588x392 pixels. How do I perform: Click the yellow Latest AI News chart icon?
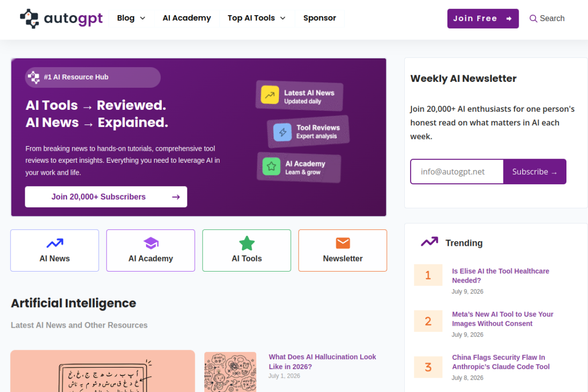click(x=270, y=95)
